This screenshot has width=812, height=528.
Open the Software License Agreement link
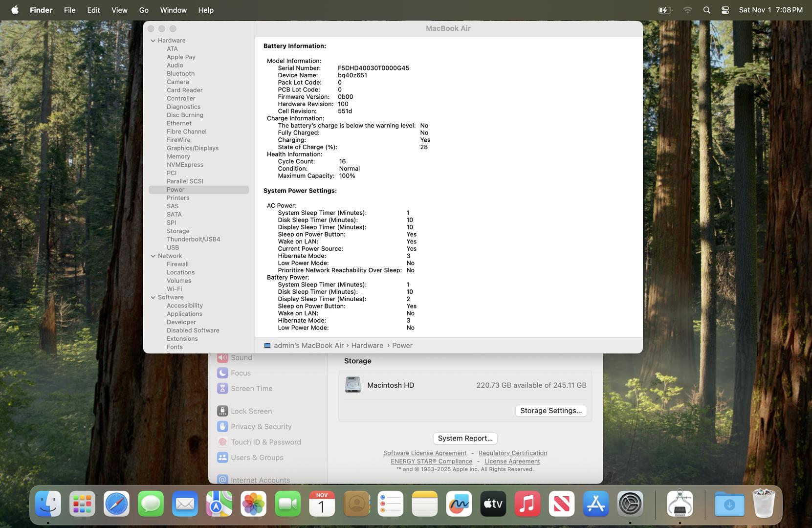point(425,453)
